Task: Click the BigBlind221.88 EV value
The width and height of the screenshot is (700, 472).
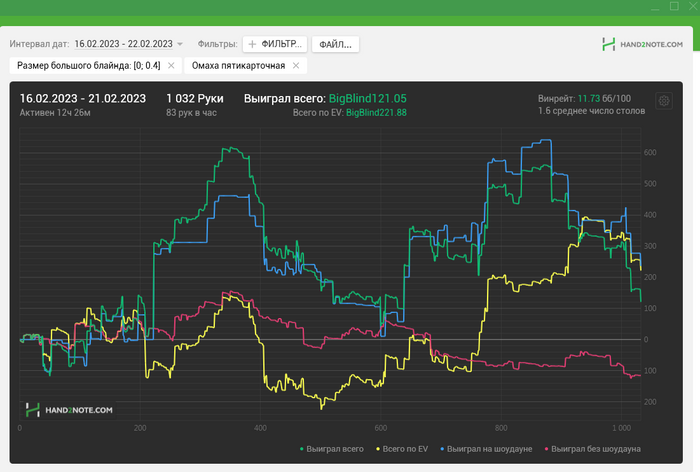Action: pyautogui.click(x=376, y=113)
